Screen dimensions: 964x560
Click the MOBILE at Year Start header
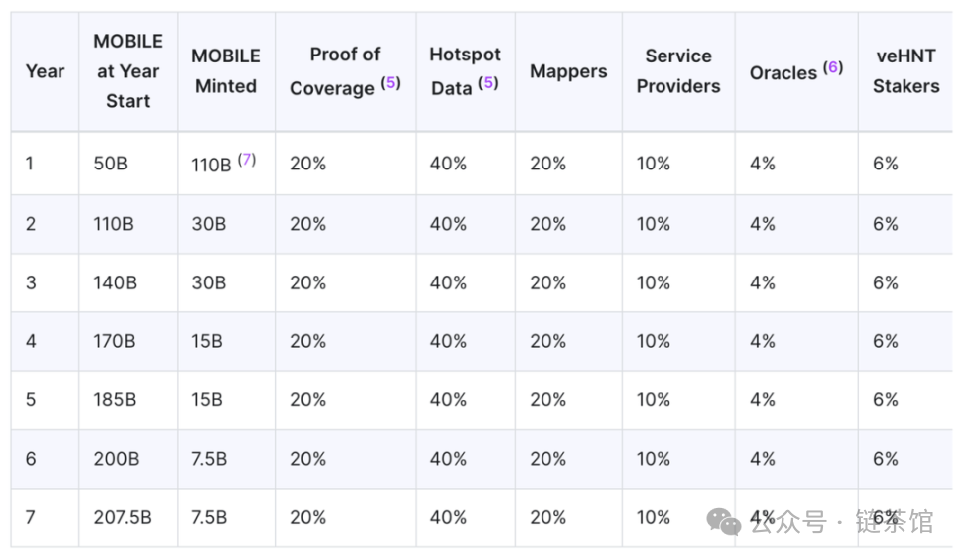[128, 71]
